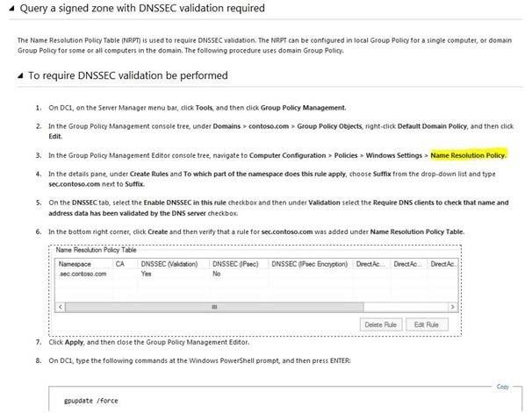This screenshot has height=413, width=532.
Task: Click the right scroll arrow of policy table
Action: point(452,307)
